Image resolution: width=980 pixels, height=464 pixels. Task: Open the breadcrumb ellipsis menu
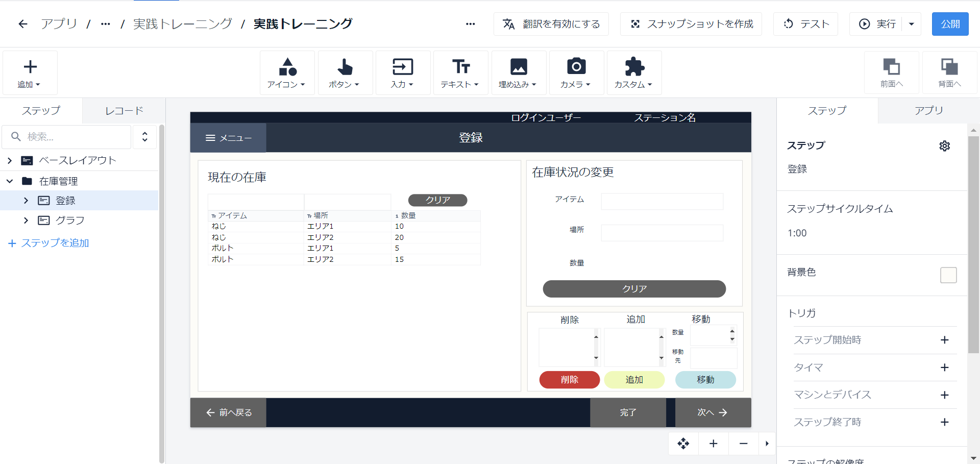click(x=106, y=24)
